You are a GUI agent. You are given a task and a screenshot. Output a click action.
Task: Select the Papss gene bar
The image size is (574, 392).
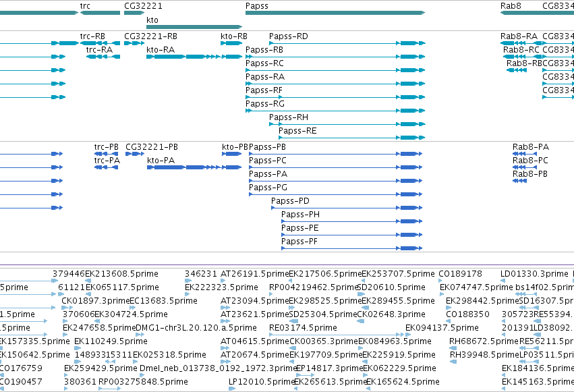pos(335,13)
